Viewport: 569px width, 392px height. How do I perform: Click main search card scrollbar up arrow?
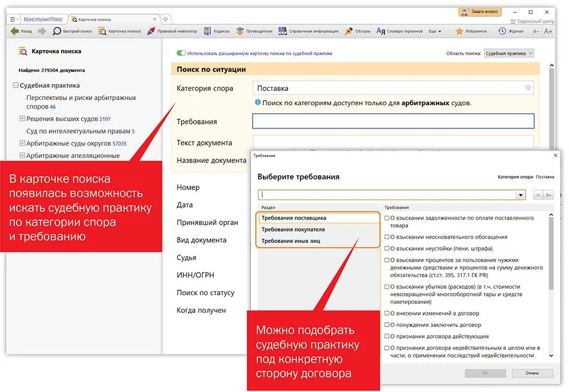551,65
